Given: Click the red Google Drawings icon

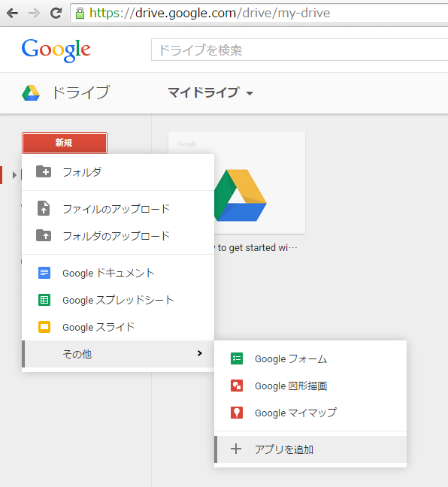Looking at the screenshot, I should [x=237, y=386].
